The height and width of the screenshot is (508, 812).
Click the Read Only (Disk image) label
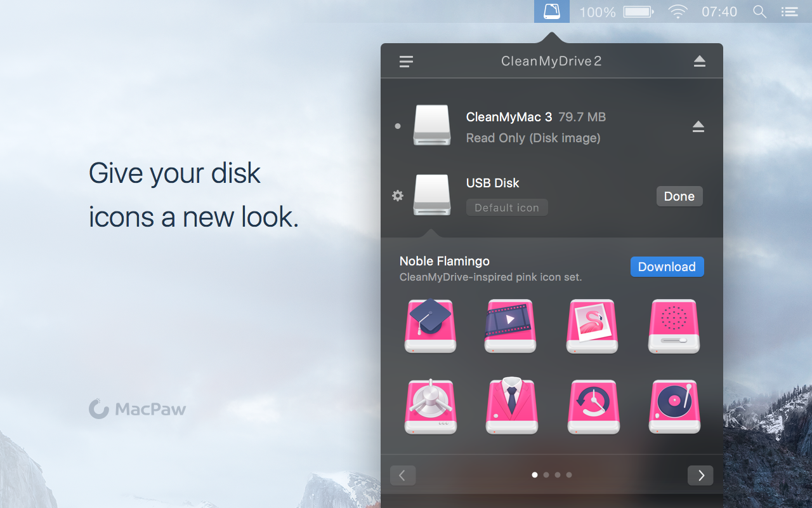point(533,138)
